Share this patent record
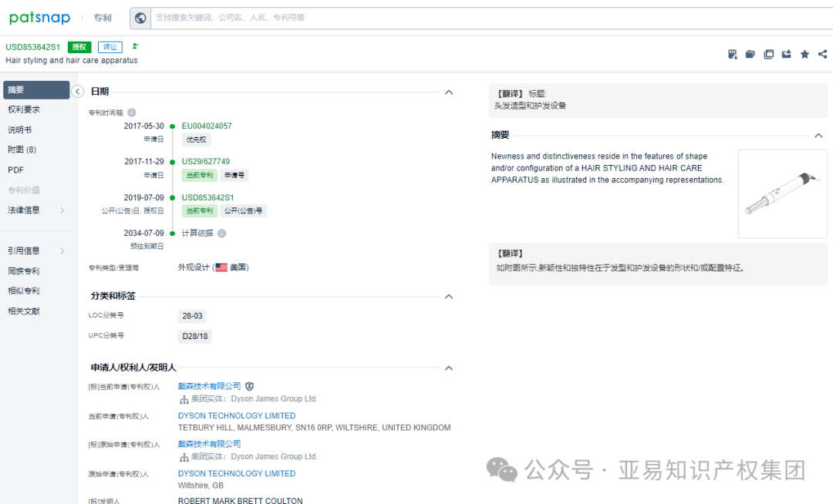Viewport: 833px width, 504px height. [822, 54]
